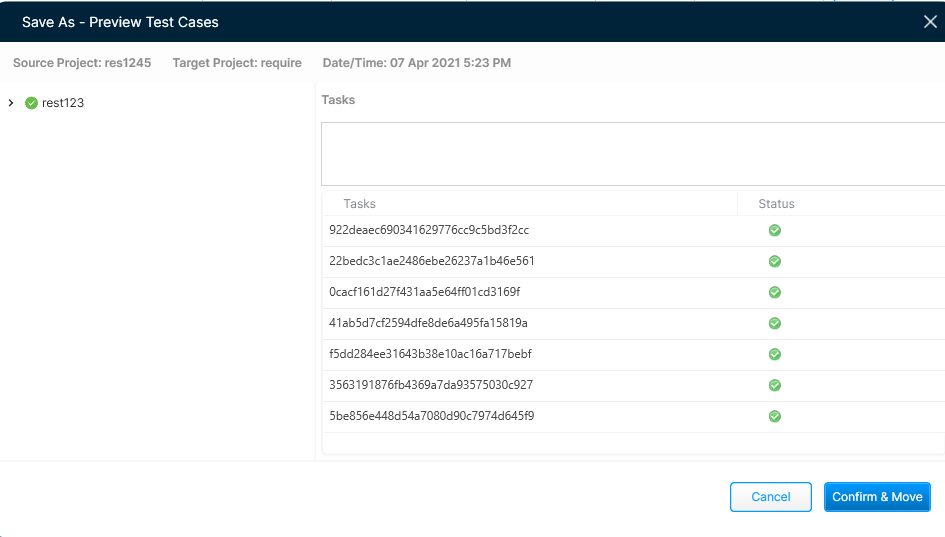Screen dimensions: 945x537
Task: Click green status icon for task 3563191876fb4369a7da93575030c927
Action: 774,385
